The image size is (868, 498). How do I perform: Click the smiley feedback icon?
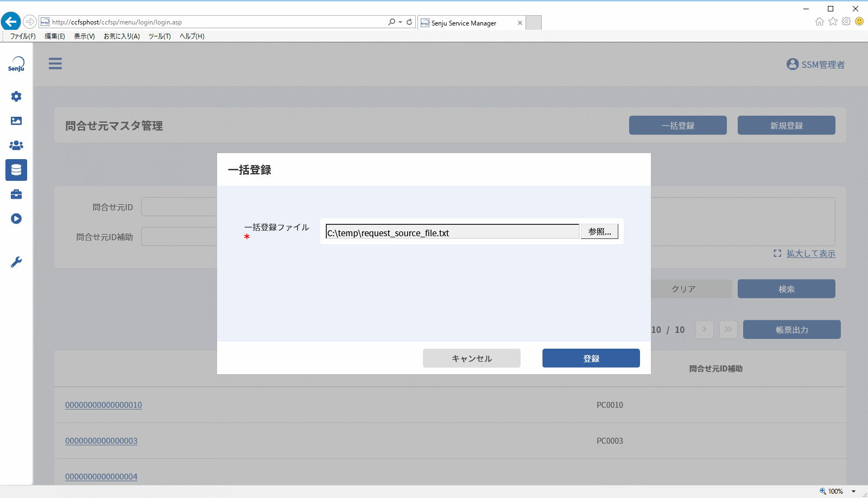859,21
